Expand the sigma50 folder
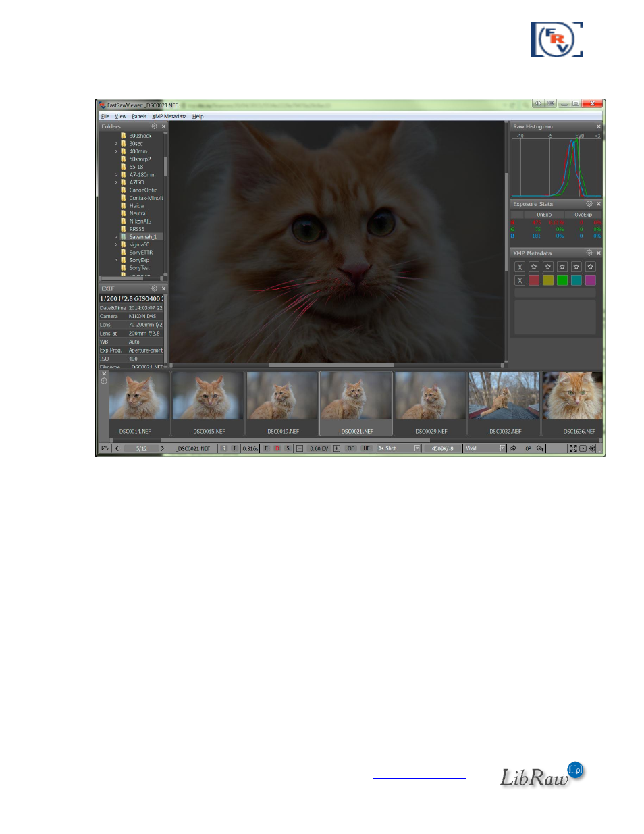The image size is (644, 834). click(116, 244)
